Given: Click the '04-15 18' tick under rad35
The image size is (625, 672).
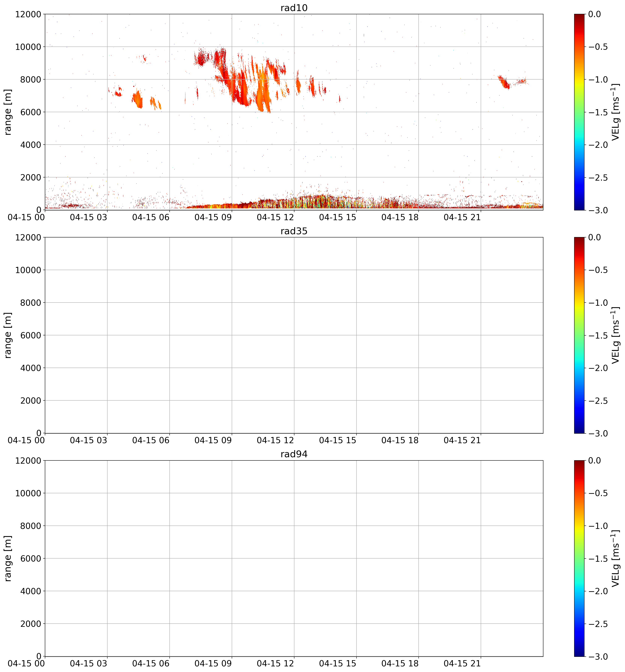Looking at the screenshot, I should coord(400,440).
